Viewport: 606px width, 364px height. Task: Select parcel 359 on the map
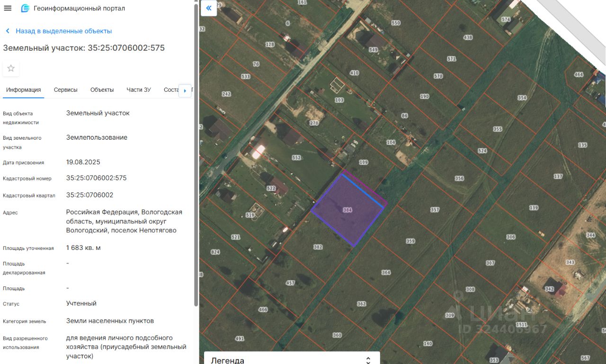tap(410, 241)
